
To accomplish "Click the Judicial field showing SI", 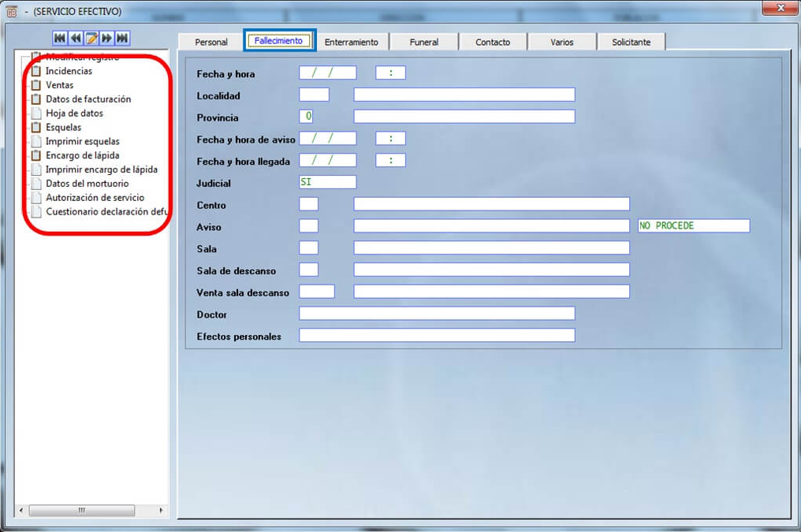I will [x=327, y=182].
